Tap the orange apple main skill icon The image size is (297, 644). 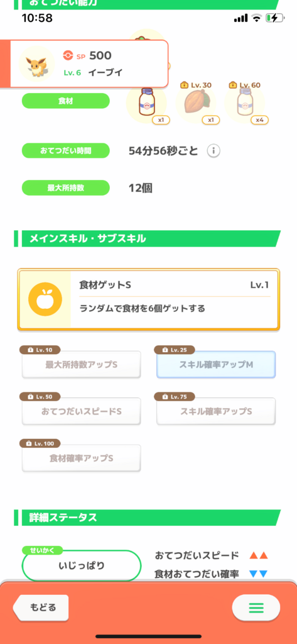click(45, 299)
